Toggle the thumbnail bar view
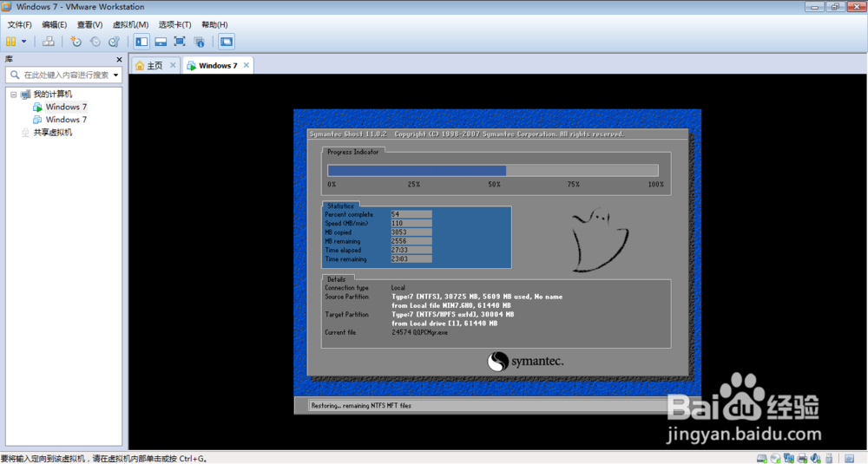This screenshot has width=868, height=464. (161, 42)
